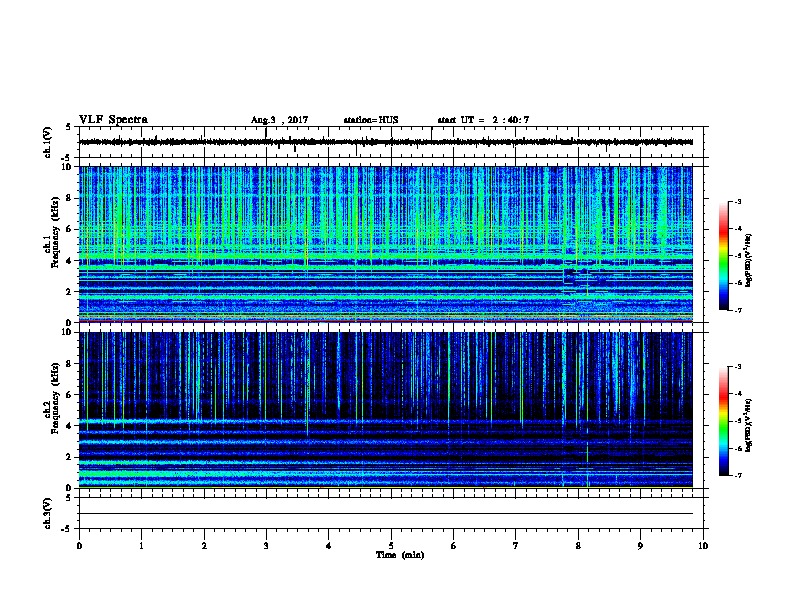Click the ch.1 "Frequency (kHz)" axis label

click(x=55, y=233)
